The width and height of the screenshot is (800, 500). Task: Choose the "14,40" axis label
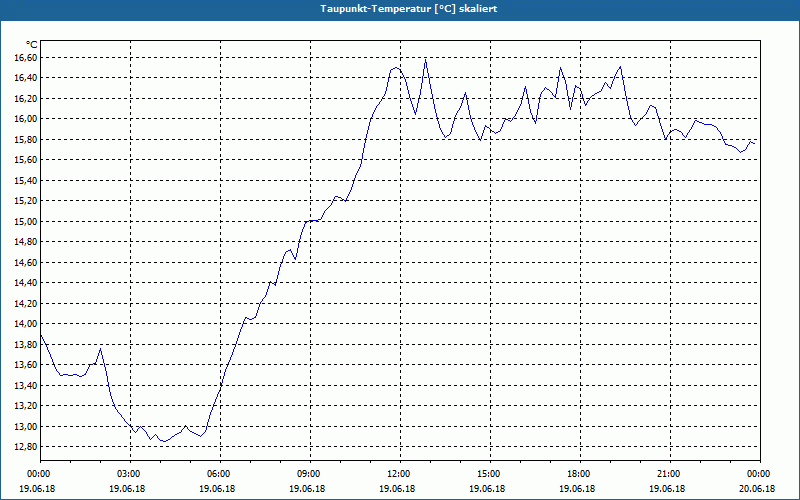point(26,283)
